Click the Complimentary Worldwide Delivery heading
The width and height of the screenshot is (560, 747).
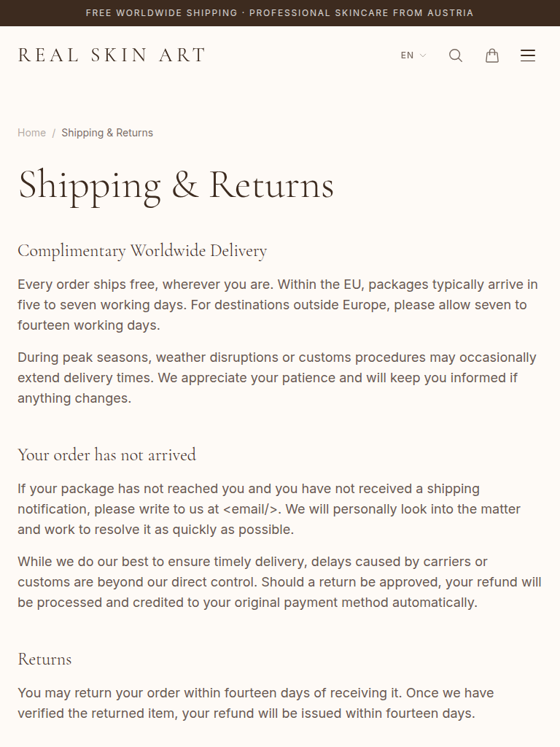(x=142, y=251)
